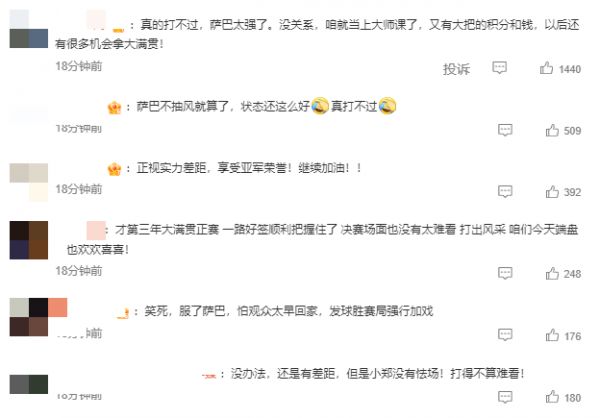Open replies for the 1440-likes comment

[x=499, y=68]
